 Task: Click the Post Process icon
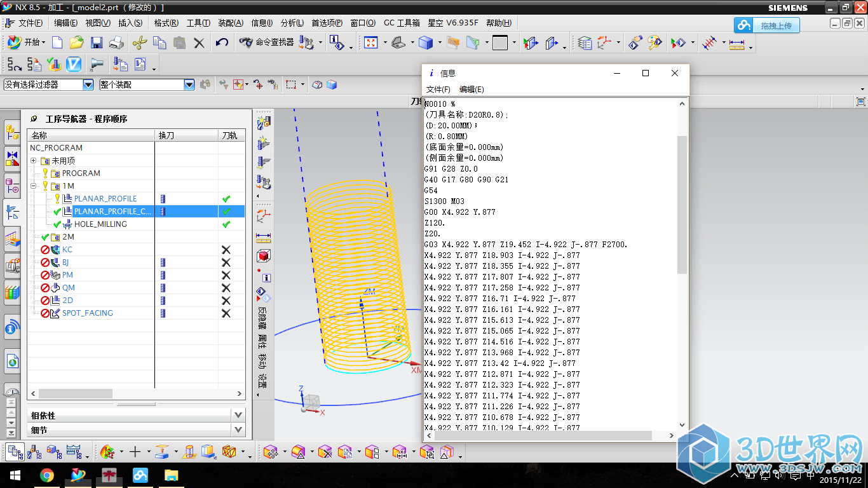click(120, 64)
